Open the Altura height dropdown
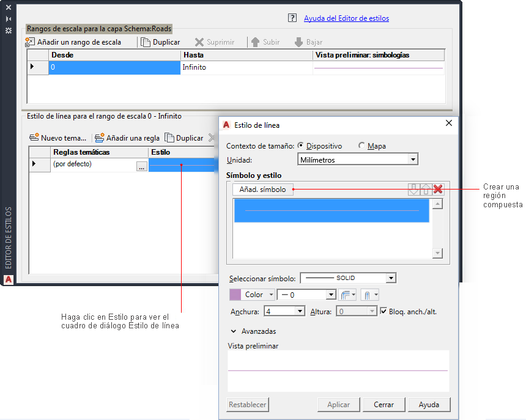The height and width of the screenshot is (420, 526). pyautogui.click(x=372, y=311)
